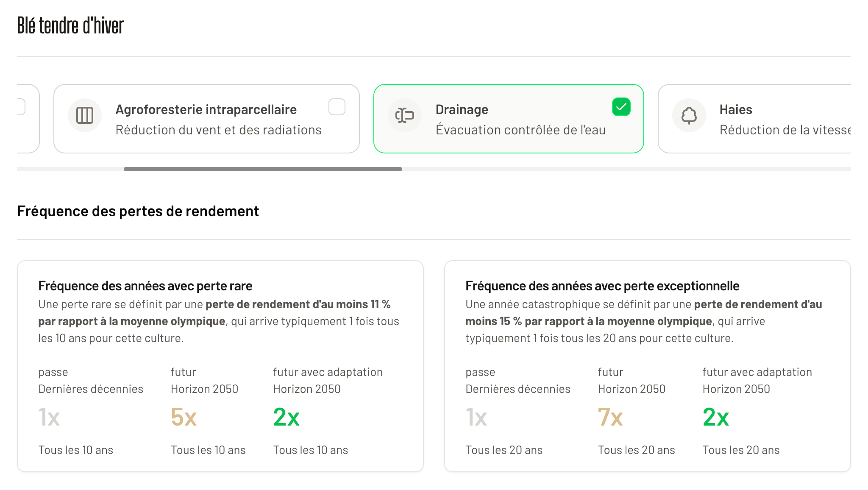The height and width of the screenshot is (490, 868).
Task: Click the 7x futur value for exceptional loss
Action: tap(610, 417)
